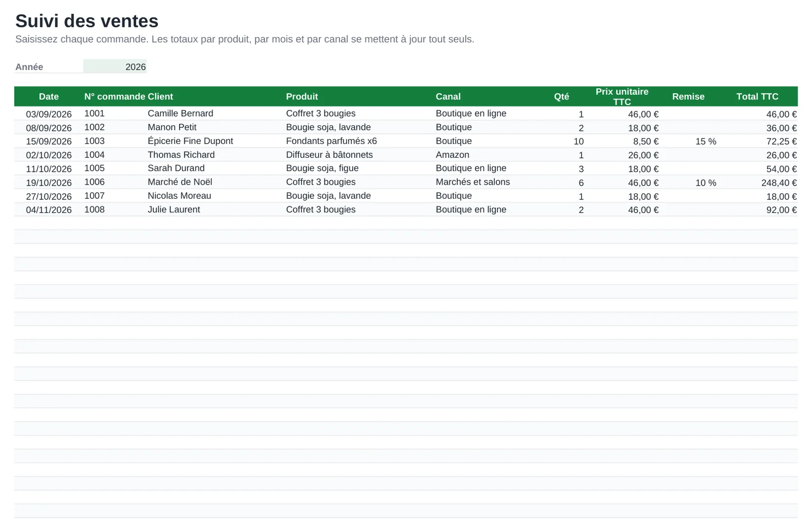
Task: Select the 10 % discount cell
Action: (x=688, y=183)
